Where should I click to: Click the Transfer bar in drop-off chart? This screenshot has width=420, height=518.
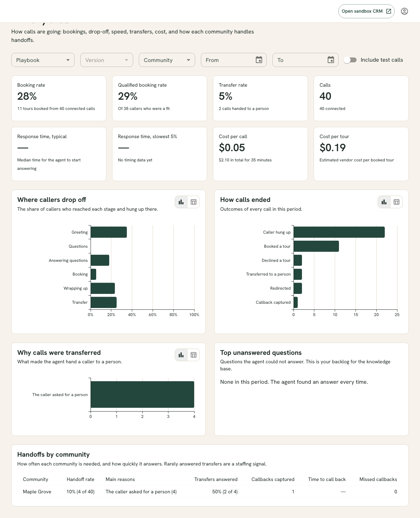[x=104, y=302]
